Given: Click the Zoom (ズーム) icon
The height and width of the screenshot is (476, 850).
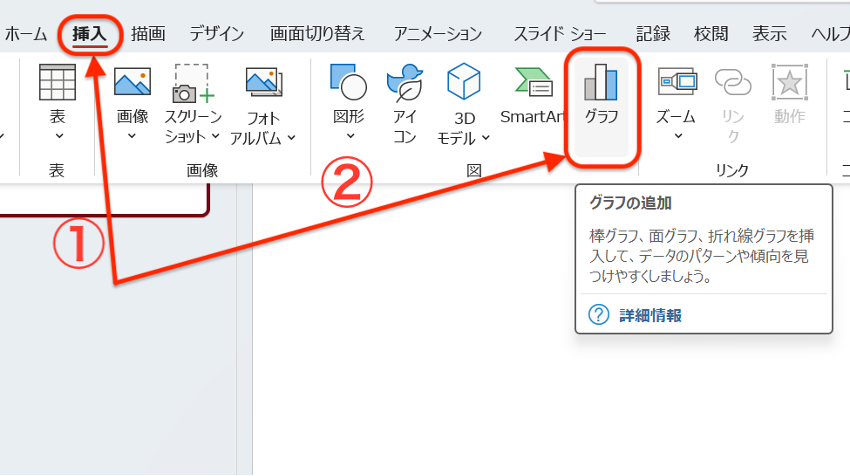Looking at the screenshot, I should pos(677,82).
